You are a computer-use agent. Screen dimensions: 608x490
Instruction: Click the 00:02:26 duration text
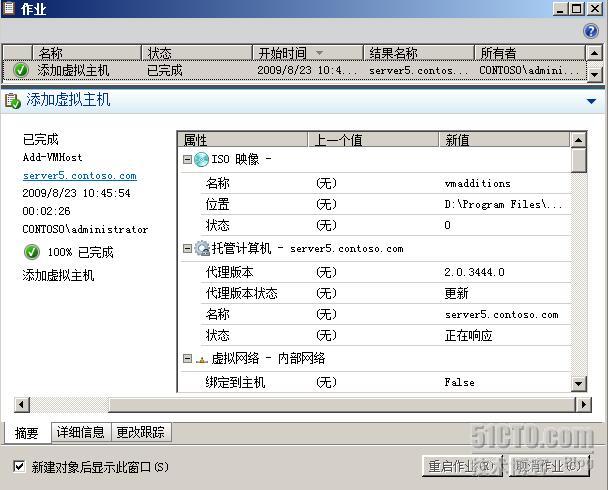click(x=47, y=211)
